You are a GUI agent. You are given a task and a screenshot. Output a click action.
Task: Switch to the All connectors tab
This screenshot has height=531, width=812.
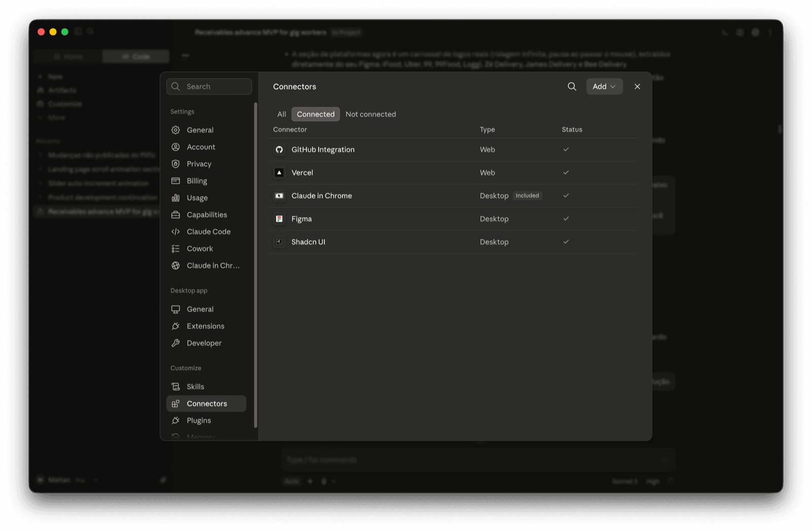[282, 114]
